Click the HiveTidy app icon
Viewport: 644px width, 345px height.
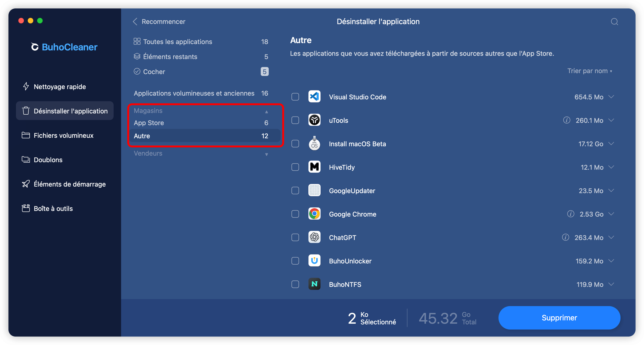click(314, 167)
